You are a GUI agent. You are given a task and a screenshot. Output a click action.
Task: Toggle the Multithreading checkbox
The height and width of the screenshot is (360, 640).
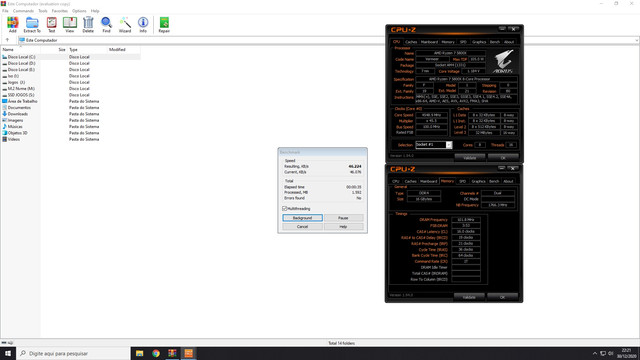click(x=285, y=209)
